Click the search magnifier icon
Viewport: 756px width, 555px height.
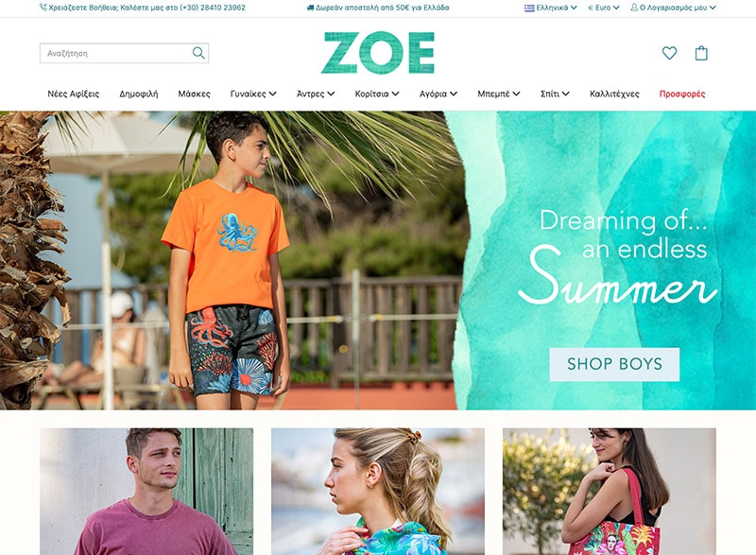point(198,53)
